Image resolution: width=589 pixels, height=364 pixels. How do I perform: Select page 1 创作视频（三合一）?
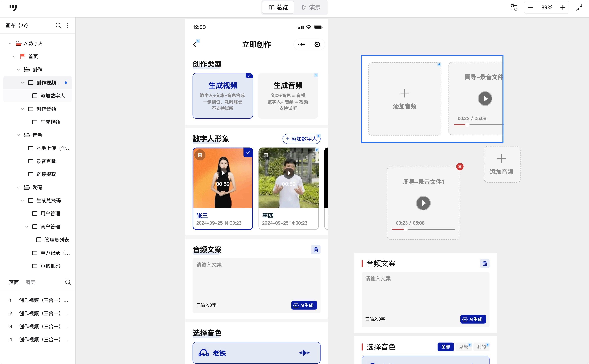pyautogui.click(x=38, y=300)
